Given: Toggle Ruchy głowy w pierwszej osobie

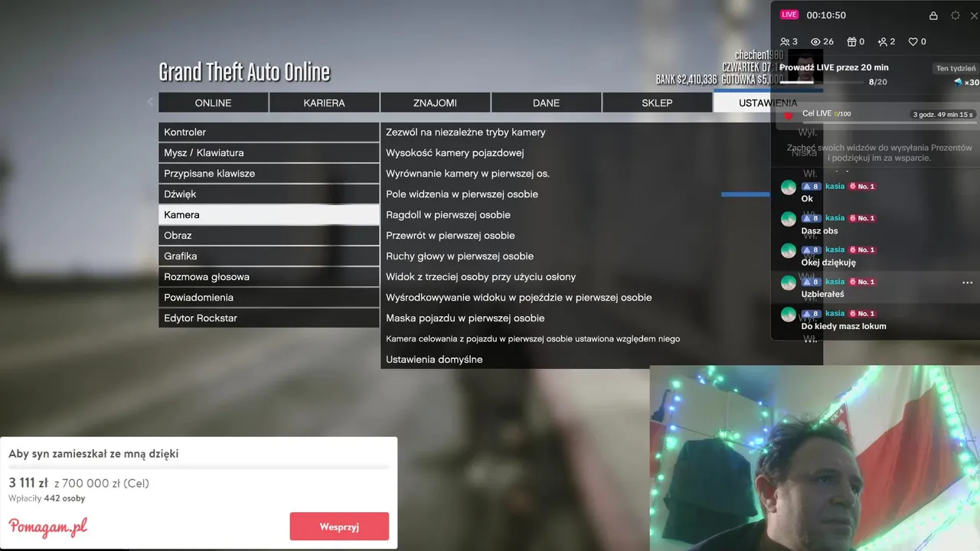Looking at the screenshot, I should 602,256.
